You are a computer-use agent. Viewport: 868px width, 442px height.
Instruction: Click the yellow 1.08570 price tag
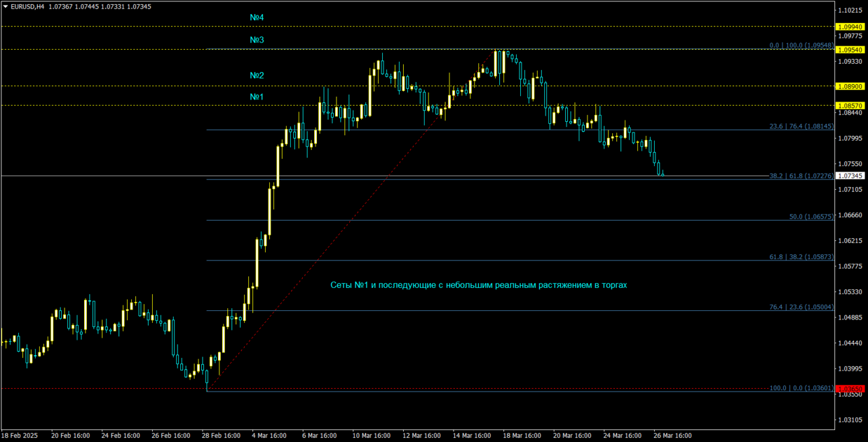[849, 106]
